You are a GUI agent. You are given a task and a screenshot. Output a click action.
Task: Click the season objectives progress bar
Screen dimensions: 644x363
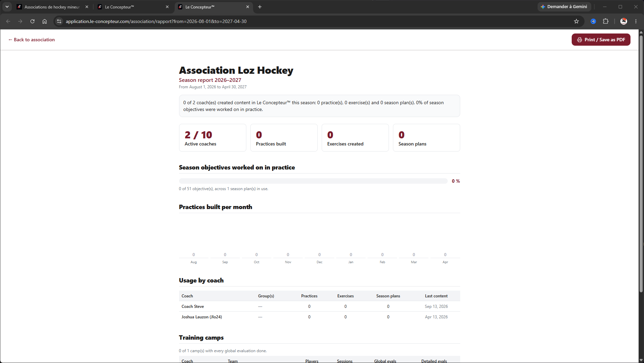[x=313, y=181]
